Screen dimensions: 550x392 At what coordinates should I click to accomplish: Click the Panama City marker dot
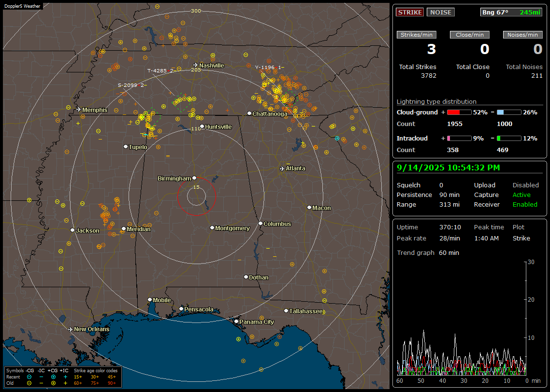[236, 321]
